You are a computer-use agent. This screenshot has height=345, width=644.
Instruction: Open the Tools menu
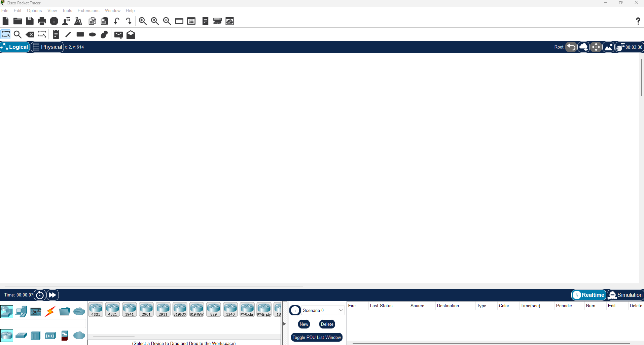pos(67,10)
